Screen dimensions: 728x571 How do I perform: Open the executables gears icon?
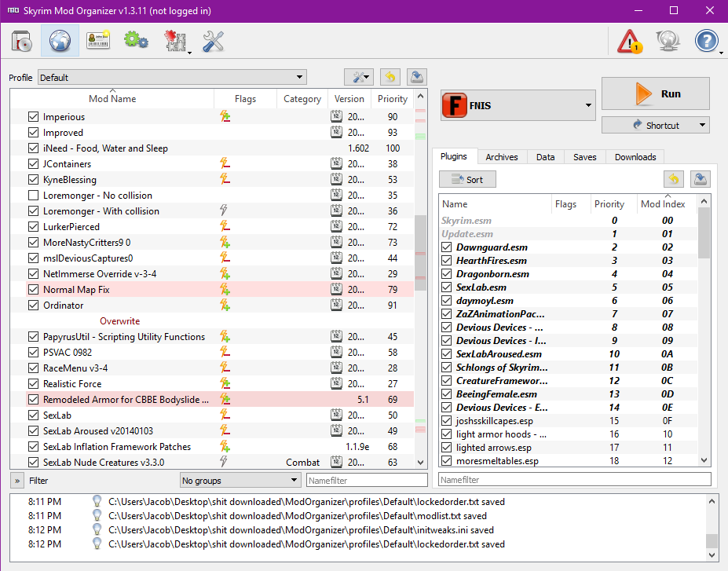click(x=136, y=42)
